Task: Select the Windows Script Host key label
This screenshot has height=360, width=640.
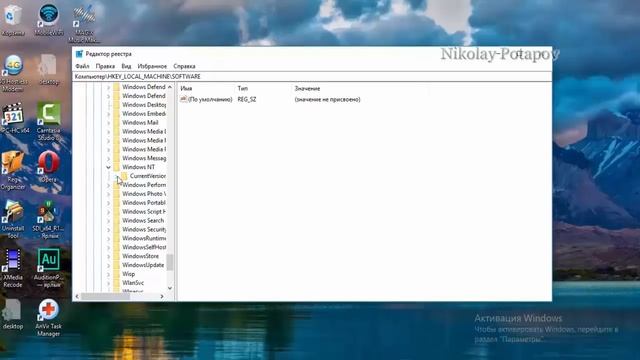Action: coord(144,211)
